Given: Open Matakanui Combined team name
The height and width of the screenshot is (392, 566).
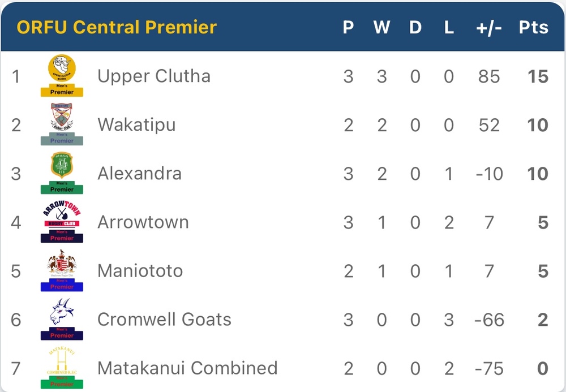Looking at the screenshot, I should 187,368.
